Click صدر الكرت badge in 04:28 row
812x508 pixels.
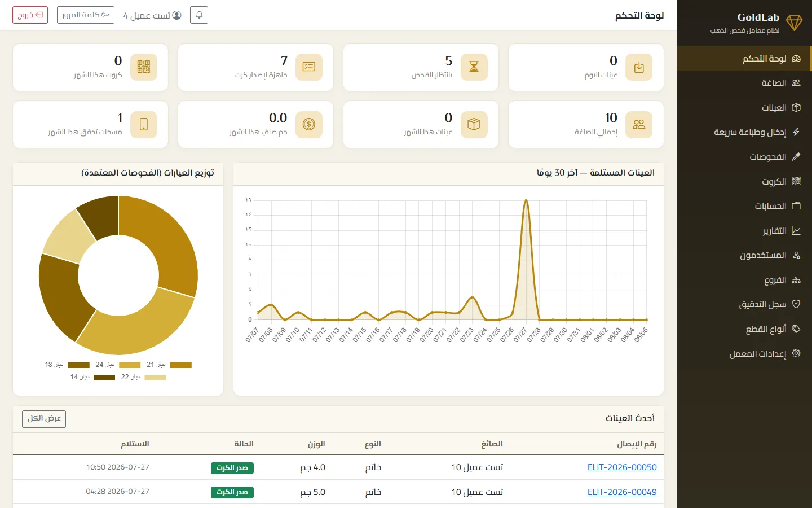[x=232, y=492]
